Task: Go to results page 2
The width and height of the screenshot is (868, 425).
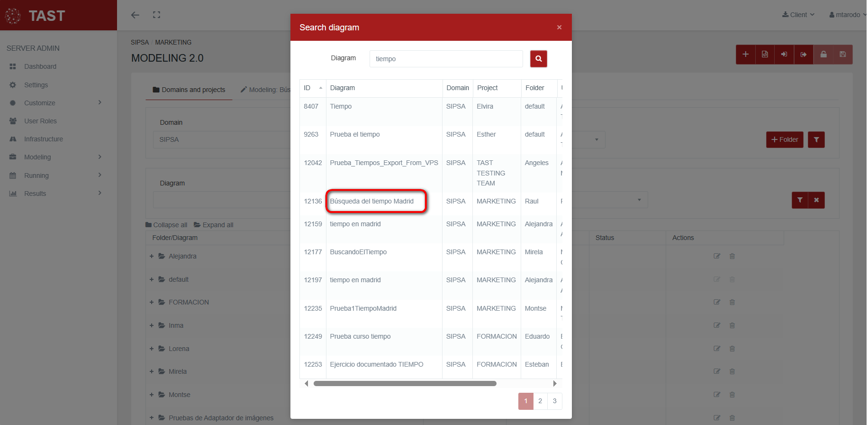Action: click(540, 401)
